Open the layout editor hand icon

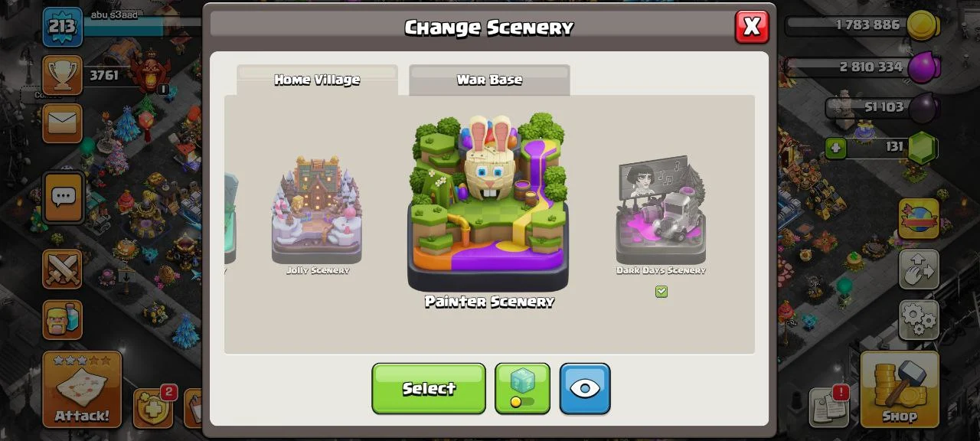coord(919,269)
